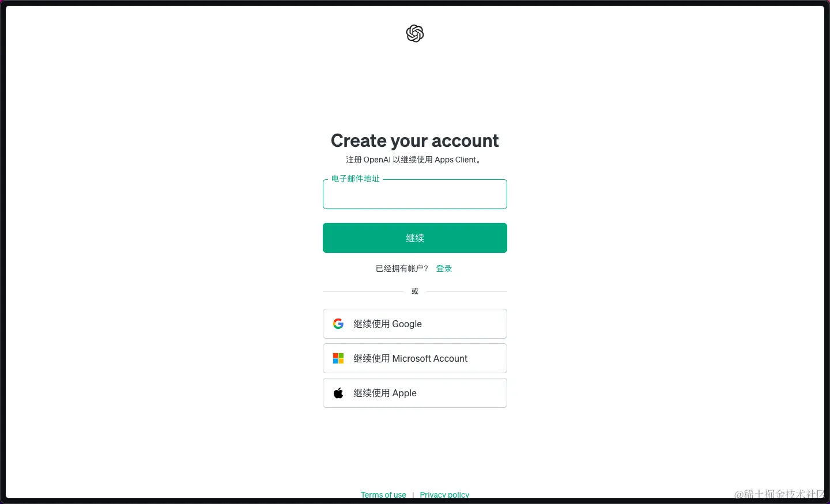Click the 已经拥有帐户？ prompt text
This screenshot has height=504, width=830.
point(402,268)
